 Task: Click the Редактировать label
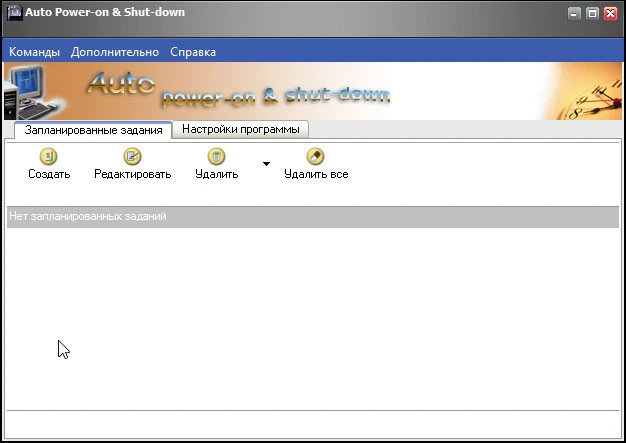[133, 174]
